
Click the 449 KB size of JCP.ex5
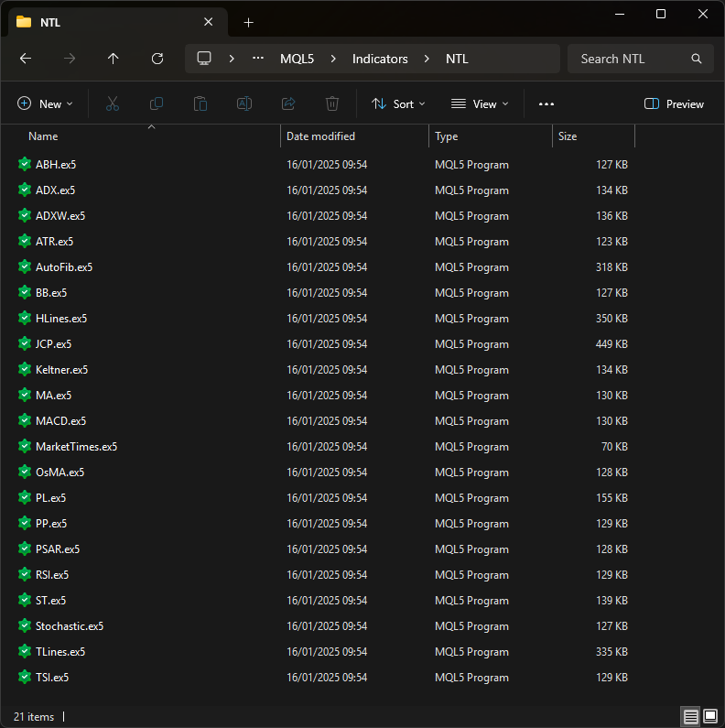tap(611, 344)
